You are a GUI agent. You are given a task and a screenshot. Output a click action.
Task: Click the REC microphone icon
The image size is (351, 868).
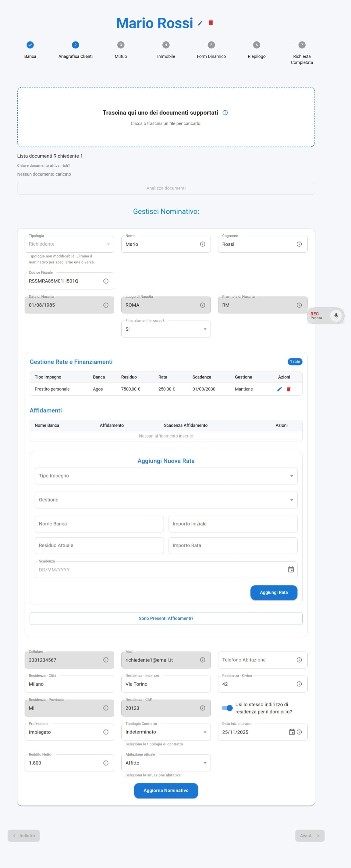pos(336,315)
